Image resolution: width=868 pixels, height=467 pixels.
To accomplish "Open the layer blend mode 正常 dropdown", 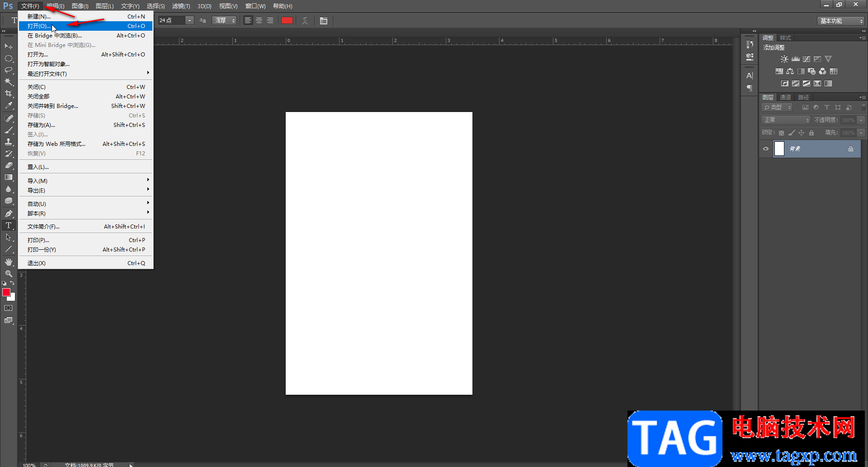I will pyautogui.click(x=786, y=120).
